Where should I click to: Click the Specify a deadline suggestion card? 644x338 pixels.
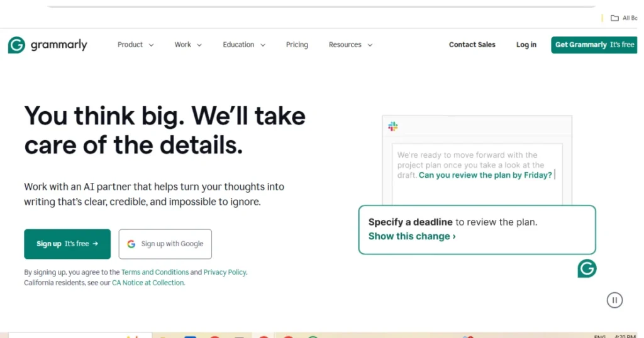click(x=477, y=230)
